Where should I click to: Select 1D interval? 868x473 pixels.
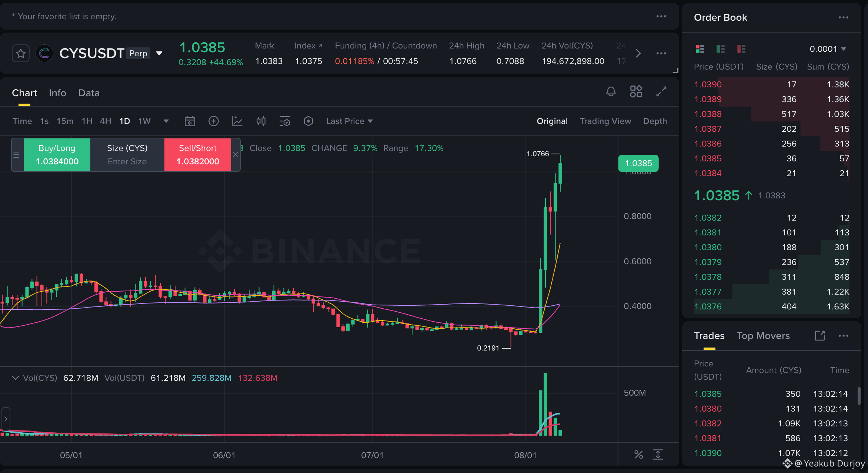click(125, 121)
